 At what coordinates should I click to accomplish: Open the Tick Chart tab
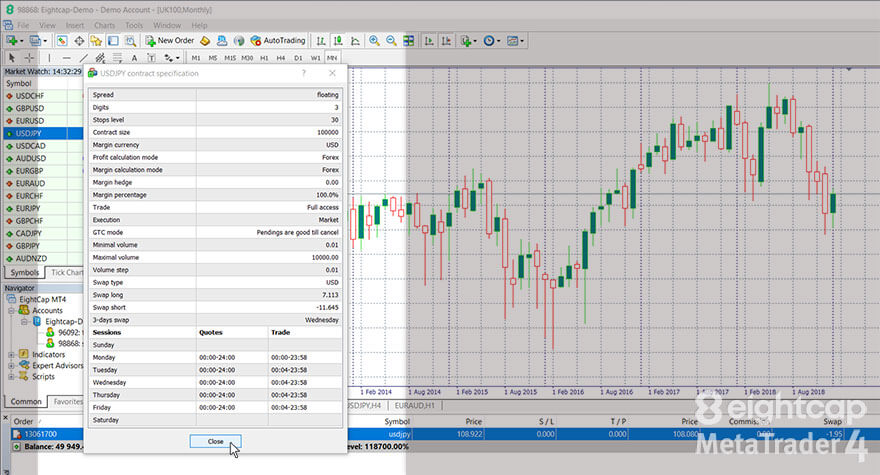(x=66, y=272)
